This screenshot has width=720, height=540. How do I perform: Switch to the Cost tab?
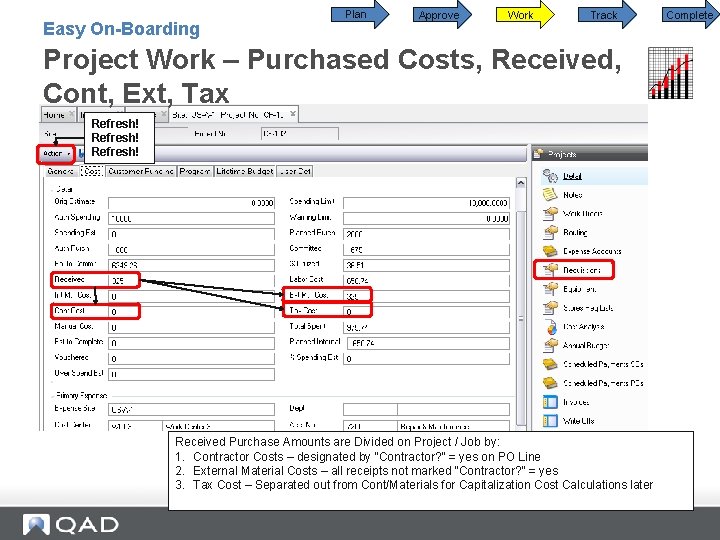[91, 171]
